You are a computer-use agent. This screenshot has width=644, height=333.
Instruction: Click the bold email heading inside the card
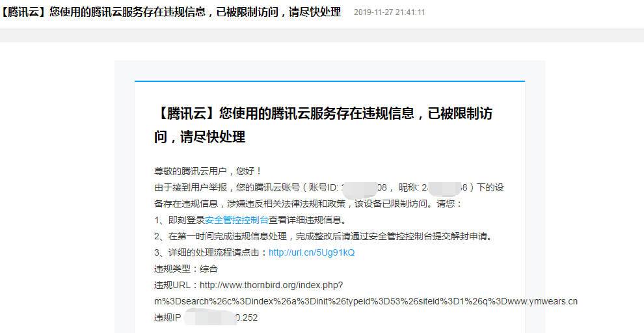click(x=323, y=125)
